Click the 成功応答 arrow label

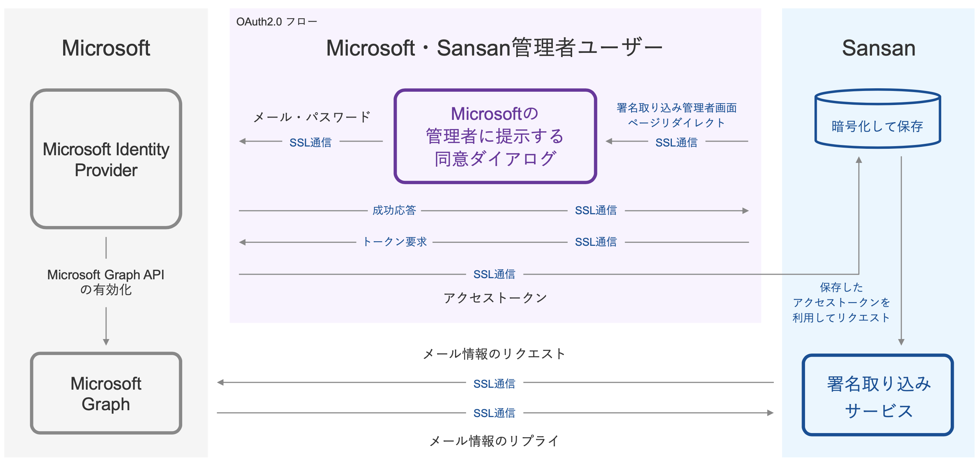[394, 210]
